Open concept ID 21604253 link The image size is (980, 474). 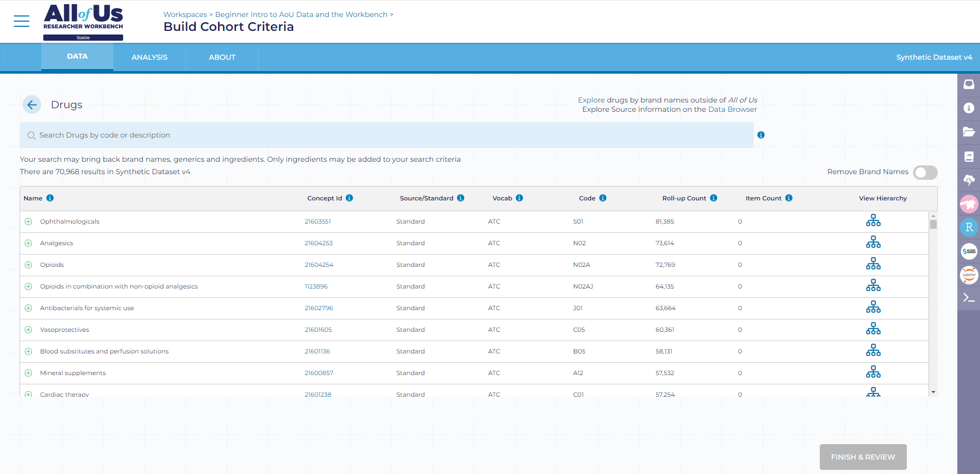(318, 243)
